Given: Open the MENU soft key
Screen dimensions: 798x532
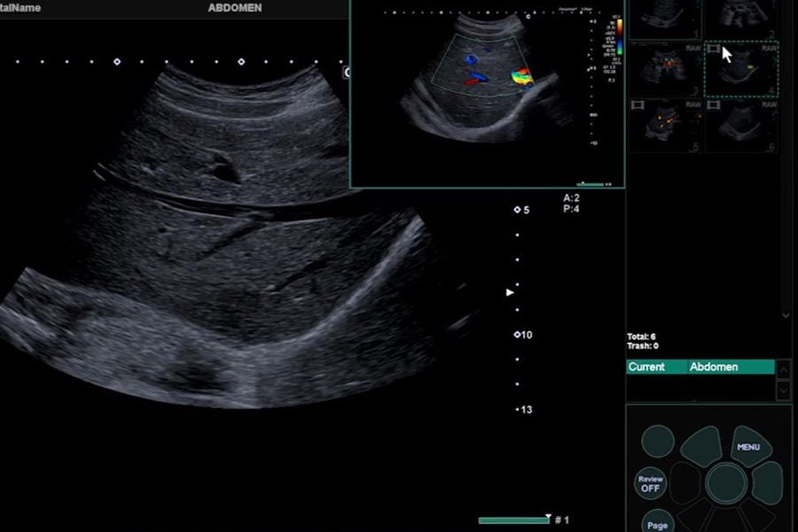Looking at the screenshot, I should [x=749, y=447].
